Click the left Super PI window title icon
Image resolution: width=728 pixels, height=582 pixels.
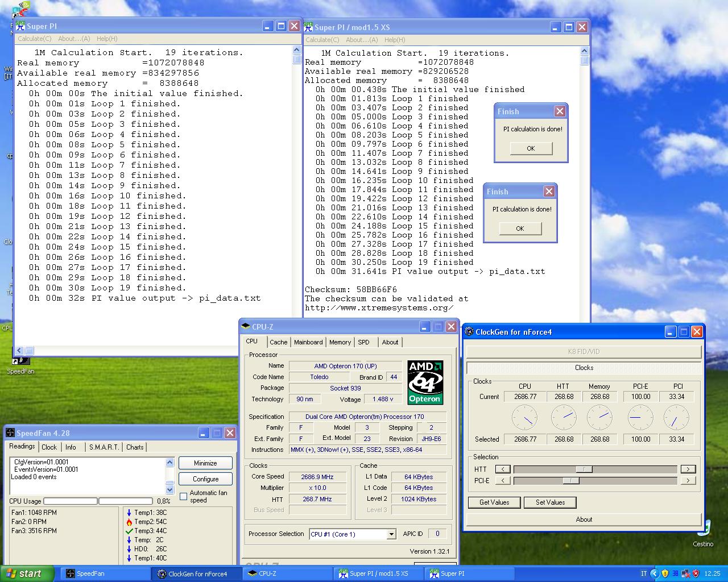click(20, 26)
